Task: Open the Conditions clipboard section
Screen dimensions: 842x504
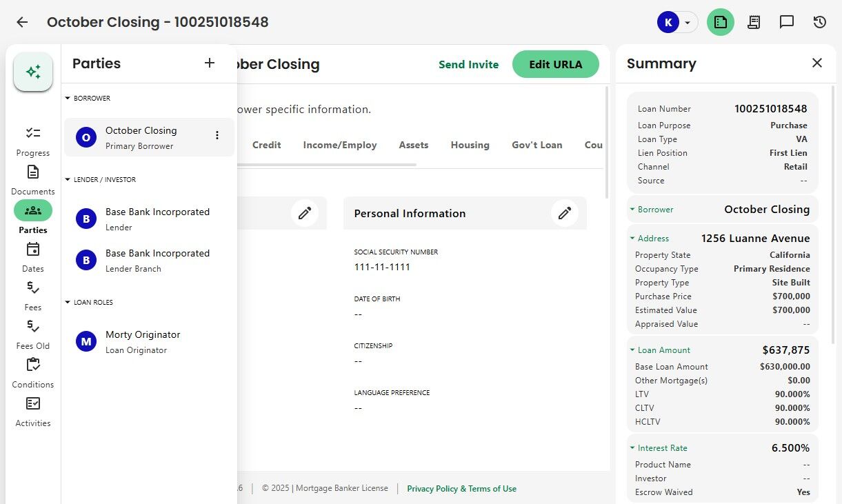Action: pyautogui.click(x=33, y=373)
